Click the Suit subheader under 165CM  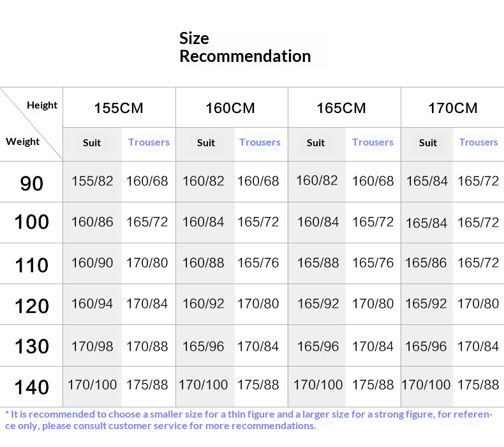[316, 143]
